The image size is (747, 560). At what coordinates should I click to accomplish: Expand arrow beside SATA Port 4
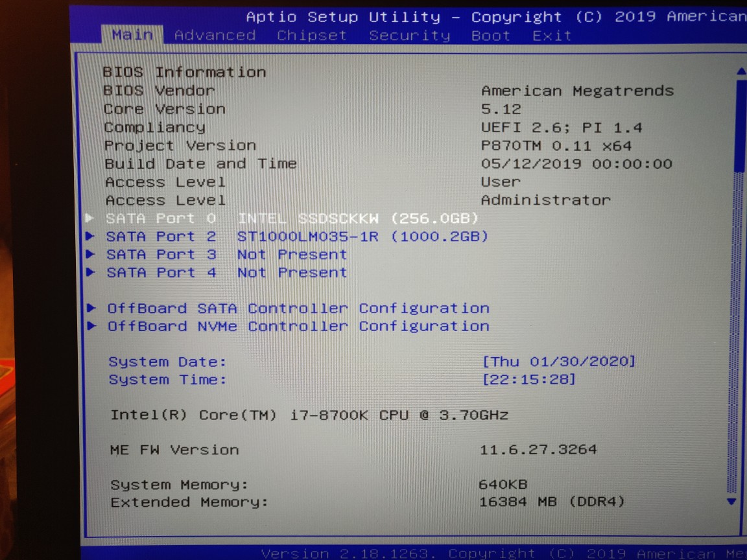90,272
